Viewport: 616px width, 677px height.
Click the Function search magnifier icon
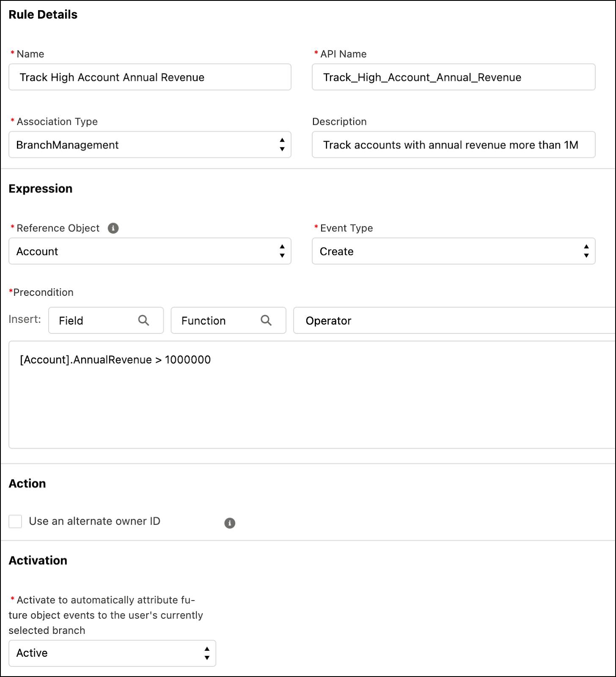pos(266,320)
